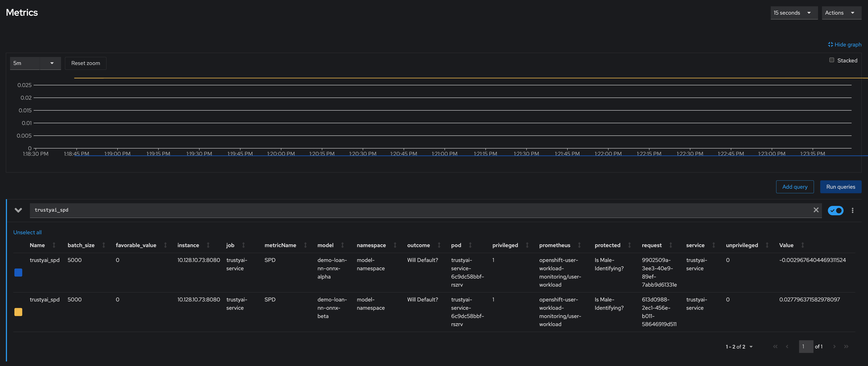Go to next page of results

834,346
